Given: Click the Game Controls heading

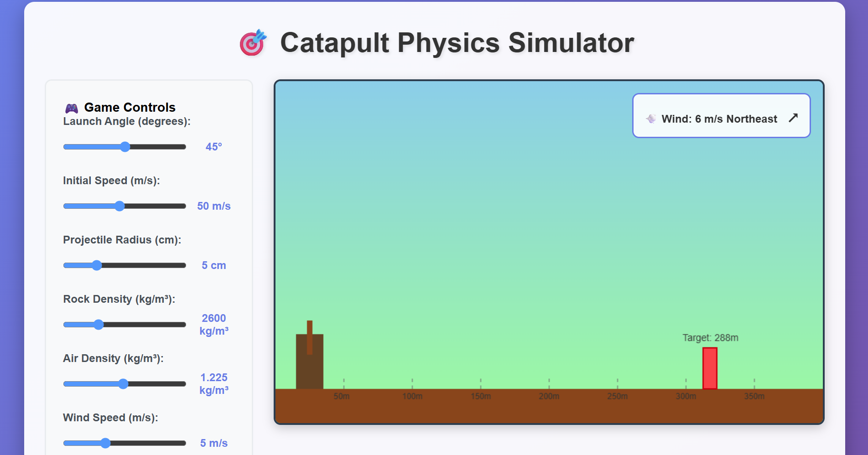Looking at the screenshot, I should pos(130,108).
